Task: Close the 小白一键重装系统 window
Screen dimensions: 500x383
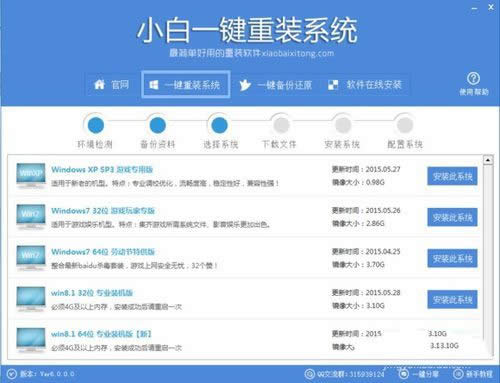Action: click(491, 7)
